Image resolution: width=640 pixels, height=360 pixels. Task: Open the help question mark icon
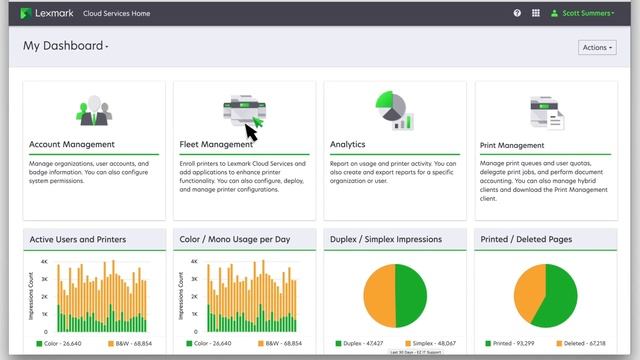coord(517,13)
